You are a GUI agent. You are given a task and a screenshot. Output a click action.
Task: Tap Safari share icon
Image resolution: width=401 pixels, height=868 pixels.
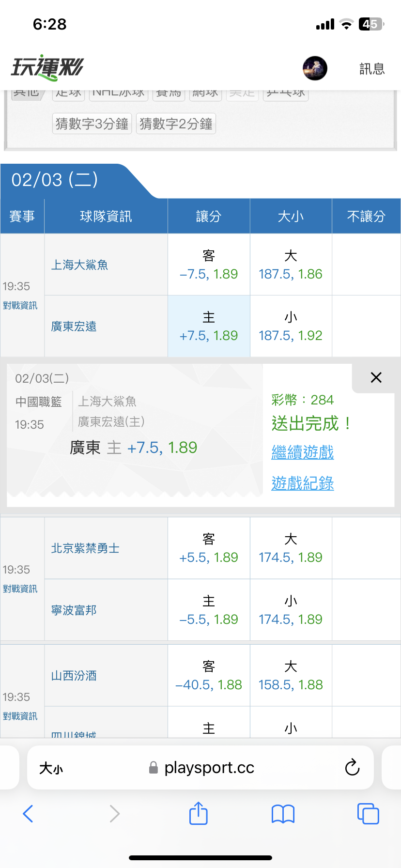coord(198,813)
